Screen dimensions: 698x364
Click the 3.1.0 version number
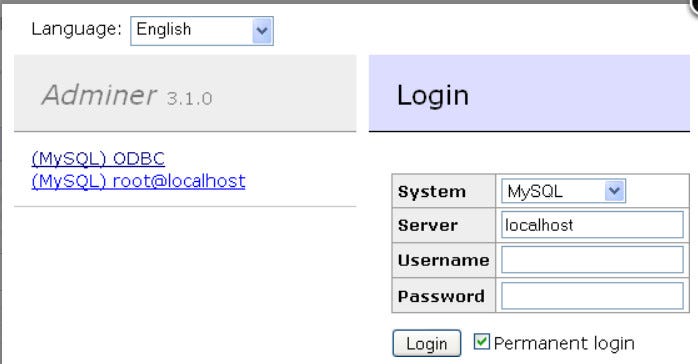point(190,98)
